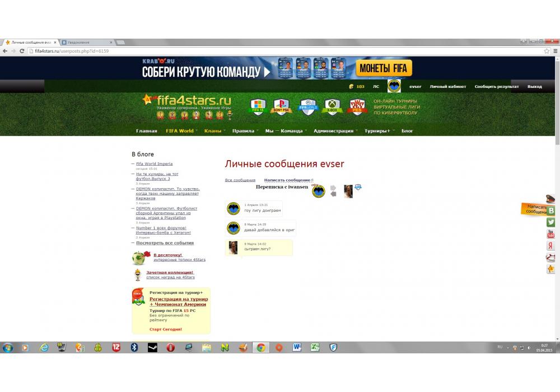The image size is (560, 392).
Task: Expand the FIFA World menu
Action: tap(181, 131)
